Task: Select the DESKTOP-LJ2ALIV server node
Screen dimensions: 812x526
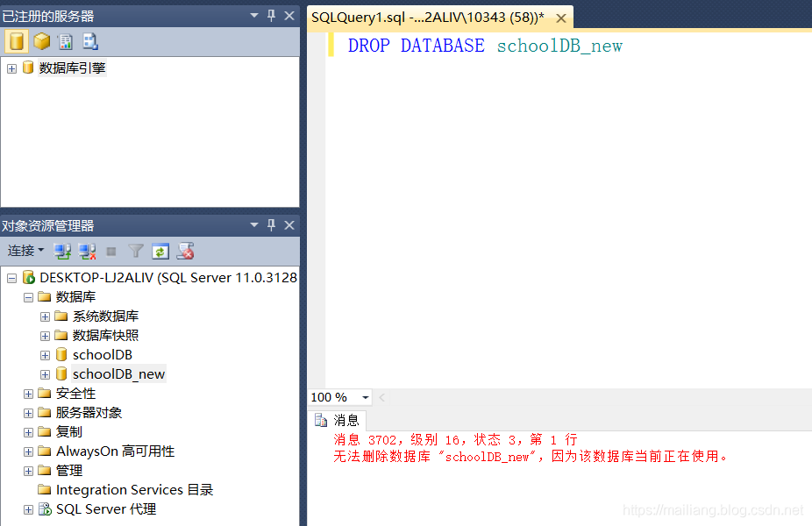Action: 168,278
